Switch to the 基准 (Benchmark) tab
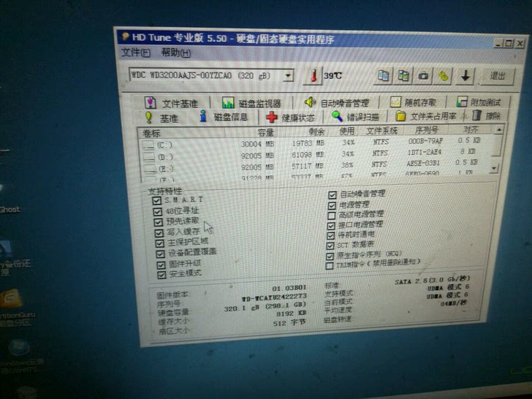 [161, 118]
